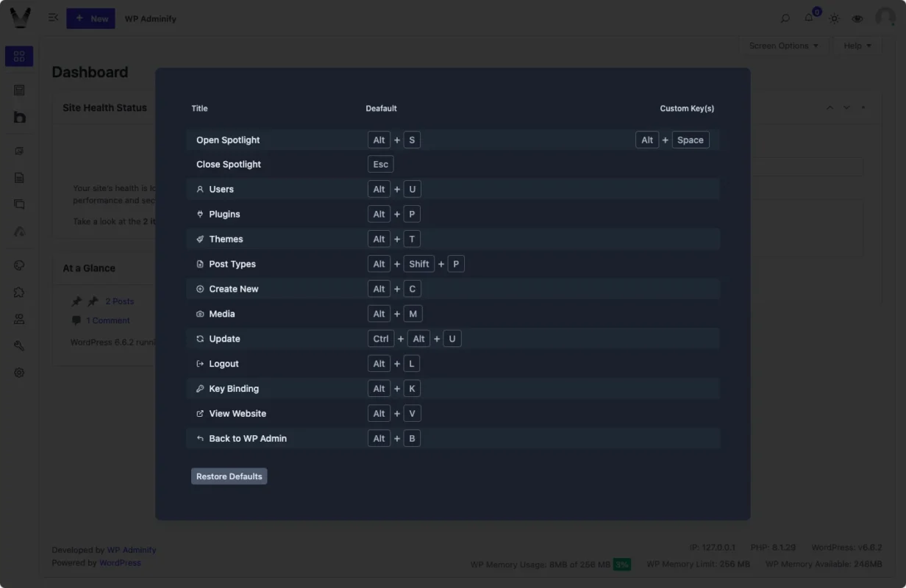Image resolution: width=906 pixels, height=588 pixels.
Task: Collapse the Site Health Status widget chevron
Action: tap(830, 107)
